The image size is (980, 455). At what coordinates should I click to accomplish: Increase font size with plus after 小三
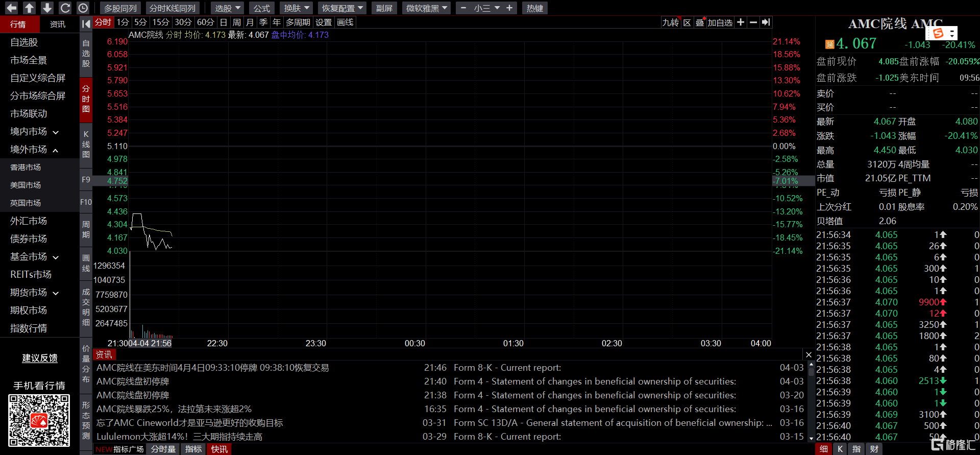click(509, 8)
